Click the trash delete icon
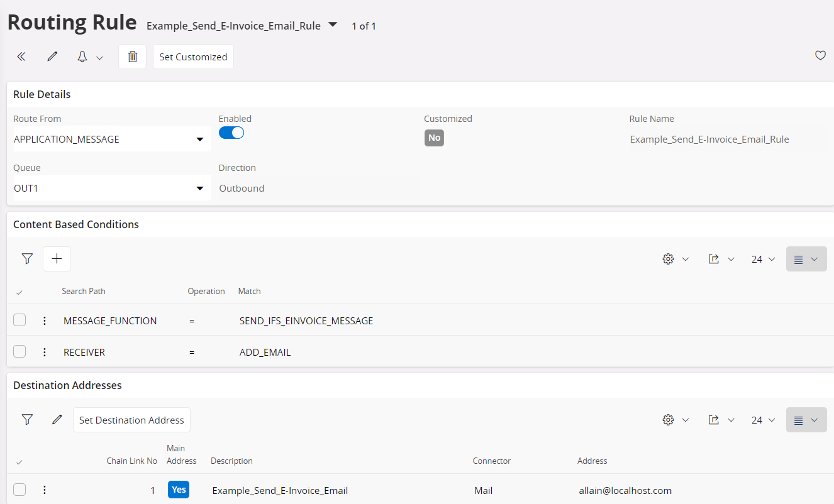Viewport: 834px width, 504px height. (x=132, y=57)
